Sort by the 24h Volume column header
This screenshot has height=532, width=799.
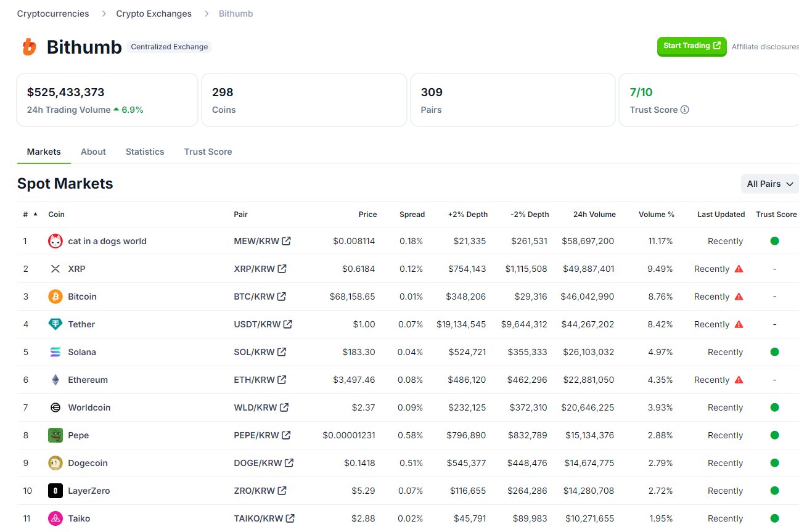pyautogui.click(x=594, y=215)
